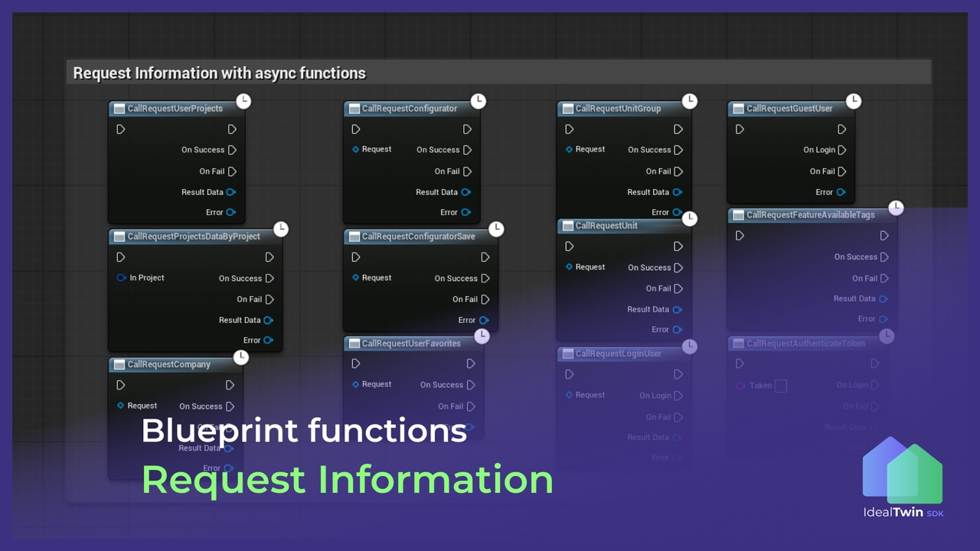Click Request pin of CallRequestUserFavorites
Screen dimensions: 980x551
point(355,384)
